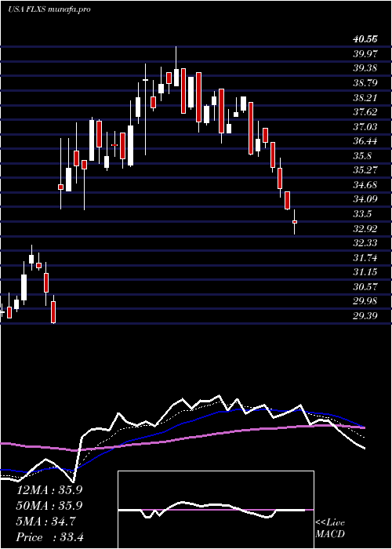
Task: Click the 34.09 price axis label
Action: pos(365,199)
